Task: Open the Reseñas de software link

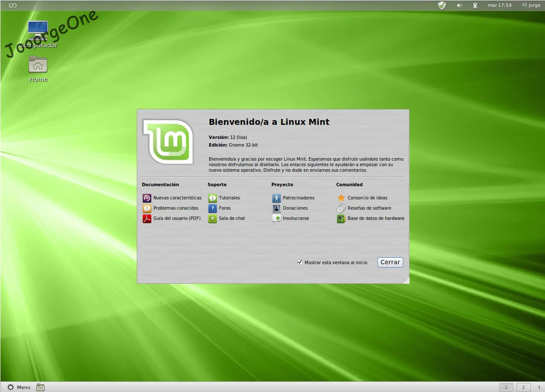Action: pos(369,208)
